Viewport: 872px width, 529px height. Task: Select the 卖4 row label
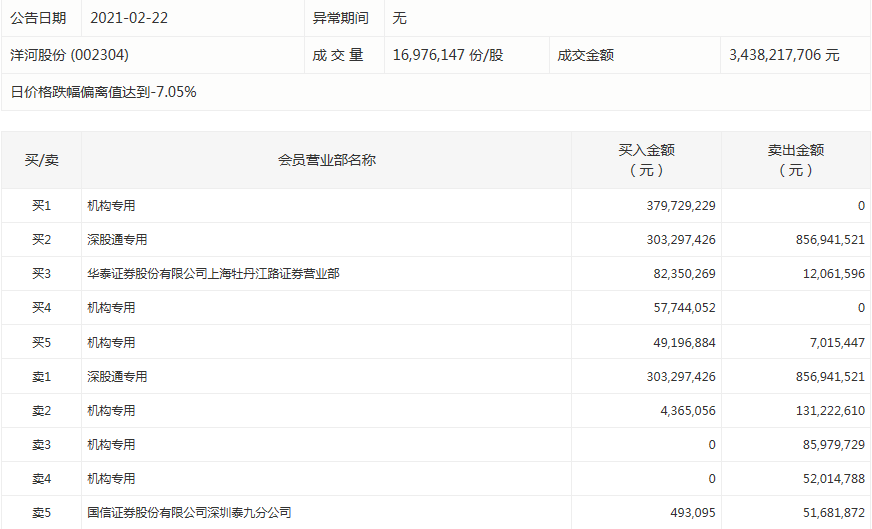coord(42,478)
